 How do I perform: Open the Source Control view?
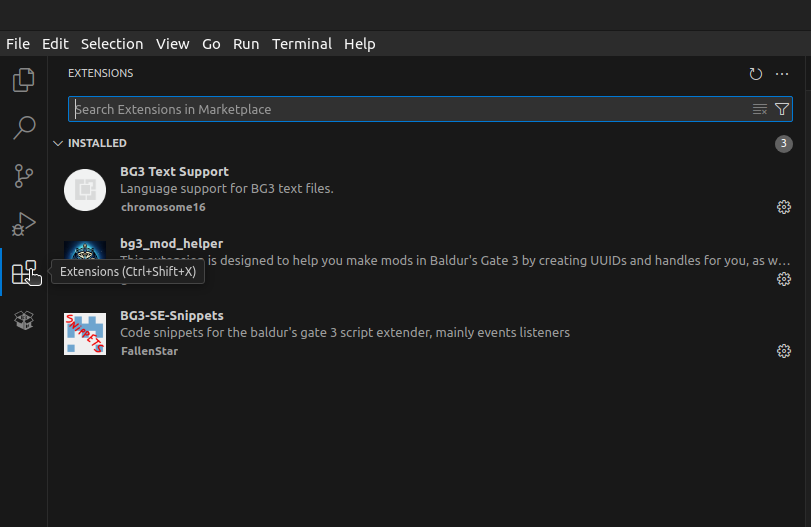(x=24, y=176)
